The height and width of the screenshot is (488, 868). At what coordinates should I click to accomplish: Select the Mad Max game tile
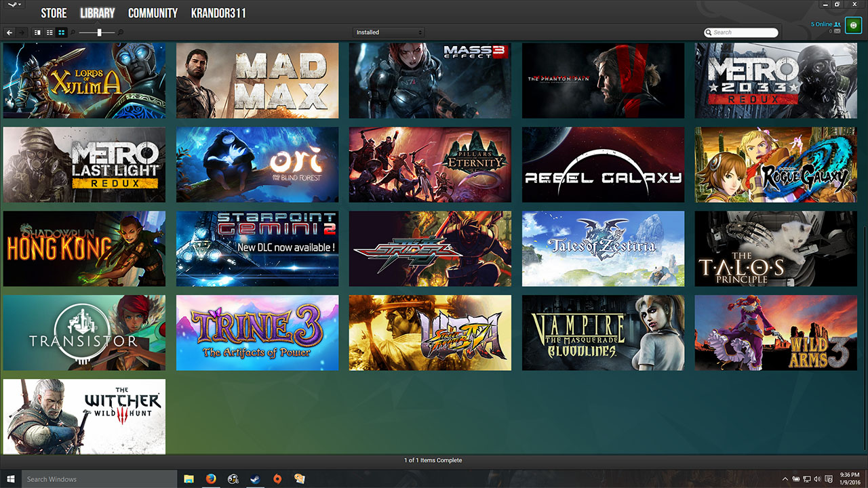coord(257,81)
